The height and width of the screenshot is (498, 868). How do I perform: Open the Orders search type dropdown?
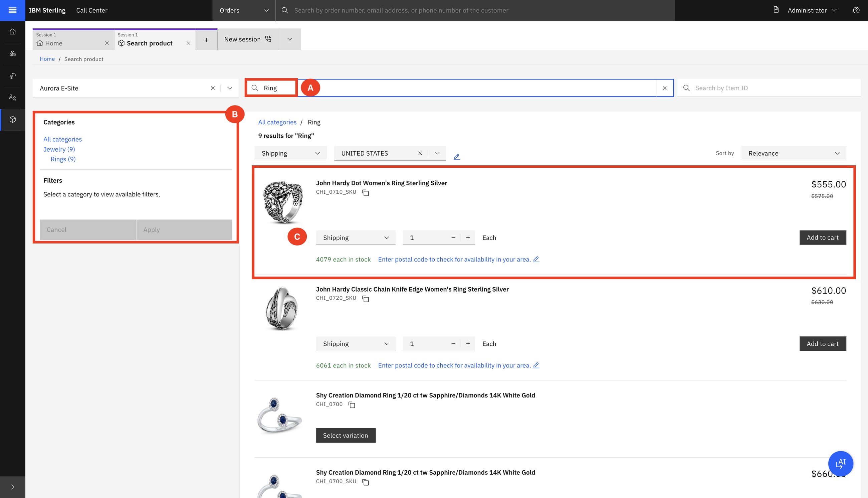point(244,10)
